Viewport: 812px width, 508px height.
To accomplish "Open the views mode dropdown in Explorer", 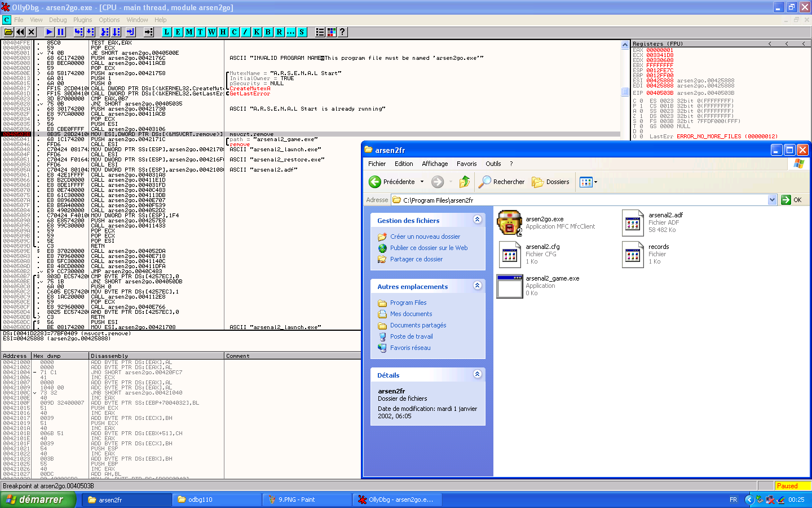I will pyautogui.click(x=588, y=182).
